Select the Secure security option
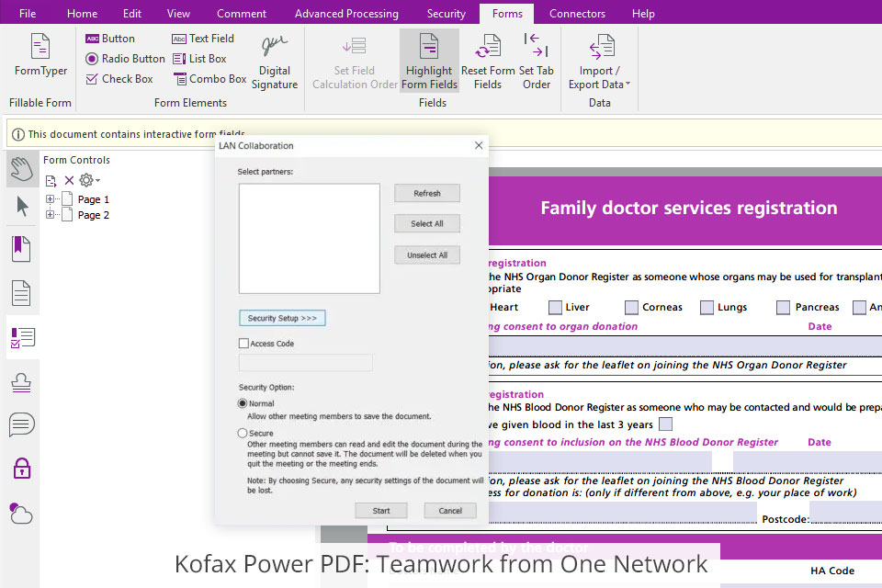 coord(243,434)
